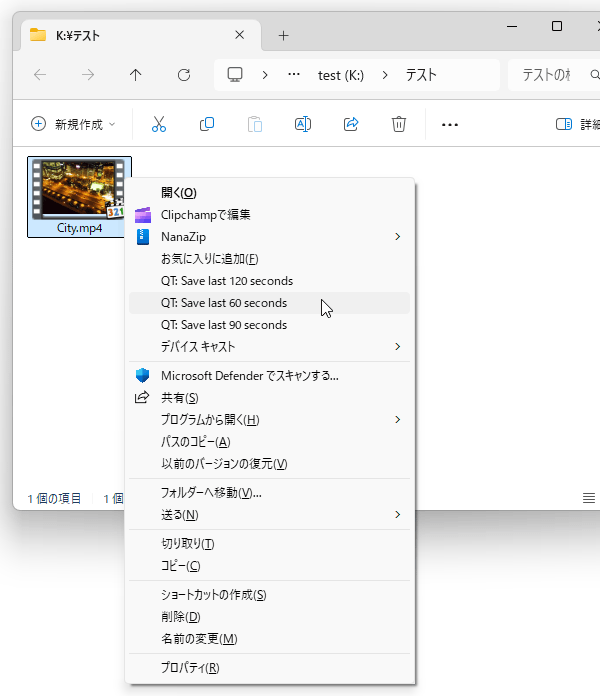This screenshot has height=696, width=600.
Task: Choose Clipchampで編集 menu entry
Action: click(x=269, y=215)
